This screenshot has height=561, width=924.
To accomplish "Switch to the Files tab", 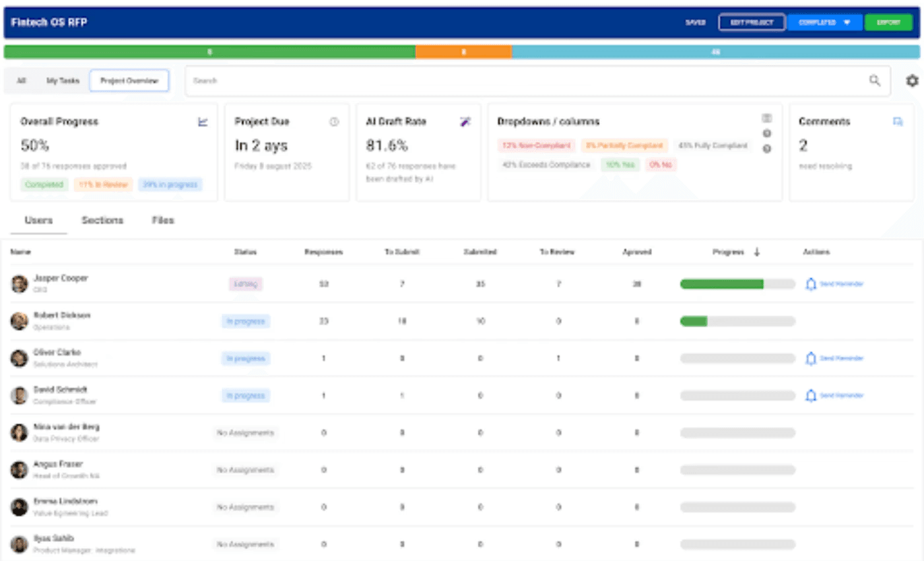I will coord(162,220).
